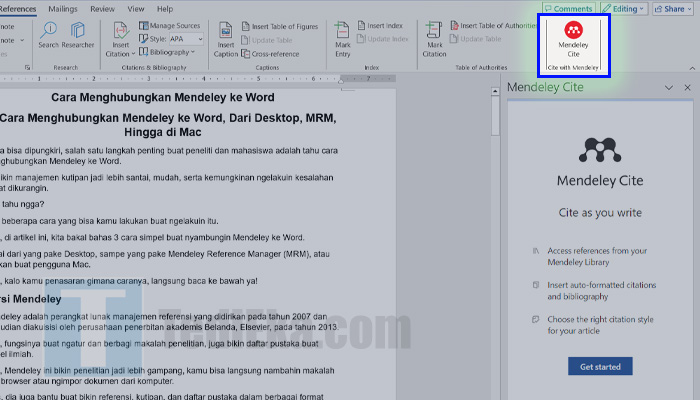Click the 'Mendeley Cite' pane title
Image resolution: width=700 pixels, height=400 pixels.
[545, 87]
